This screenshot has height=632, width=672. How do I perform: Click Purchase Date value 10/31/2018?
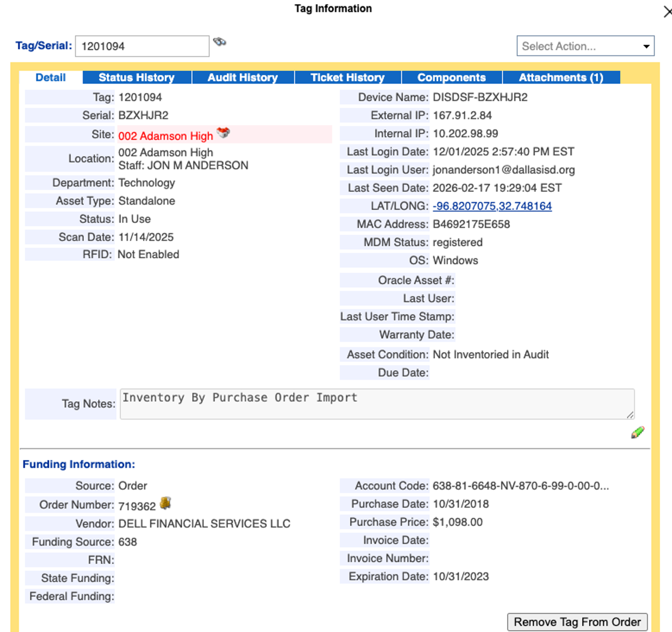[x=461, y=504]
